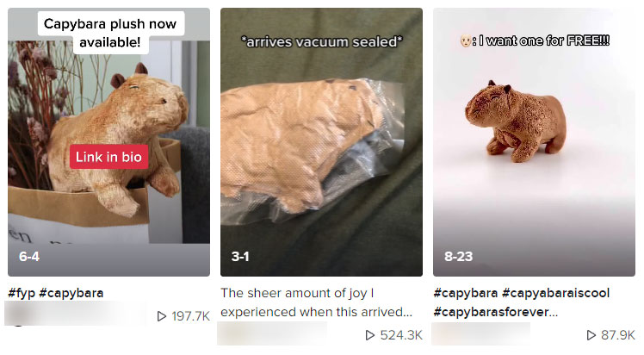Open the vacuum sealed capybara video thumbnail
644x355 pixels.
pyautogui.click(x=321, y=142)
